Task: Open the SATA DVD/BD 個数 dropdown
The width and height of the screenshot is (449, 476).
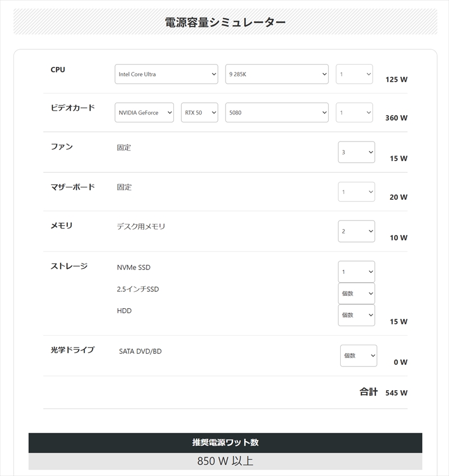Action: pos(358,355)
